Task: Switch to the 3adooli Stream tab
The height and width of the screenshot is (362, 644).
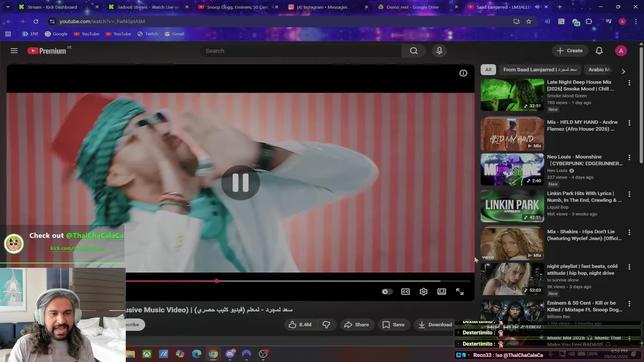Action: point(148,7)
